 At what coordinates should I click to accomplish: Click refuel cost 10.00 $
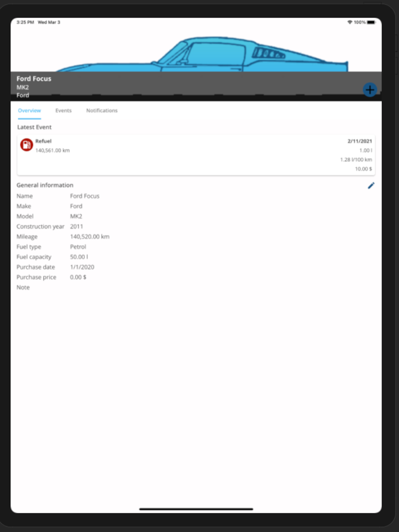[x=363, y=169]
